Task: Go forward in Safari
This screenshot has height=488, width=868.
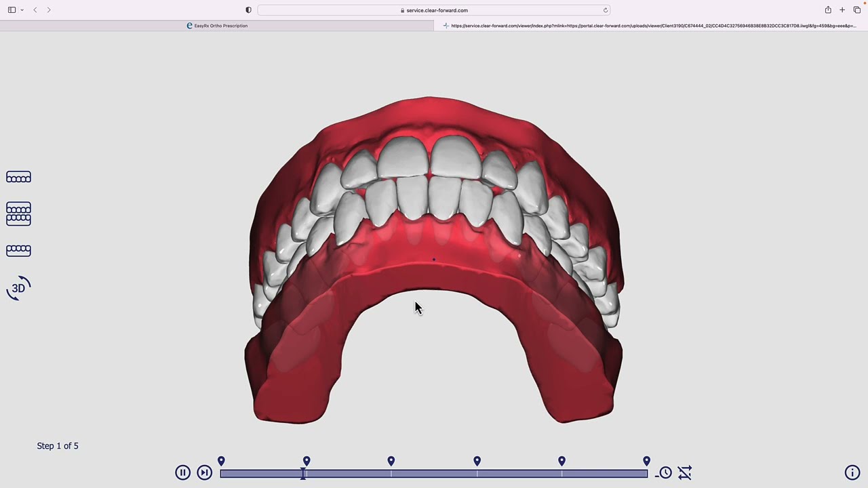Action: coord(49,10)
